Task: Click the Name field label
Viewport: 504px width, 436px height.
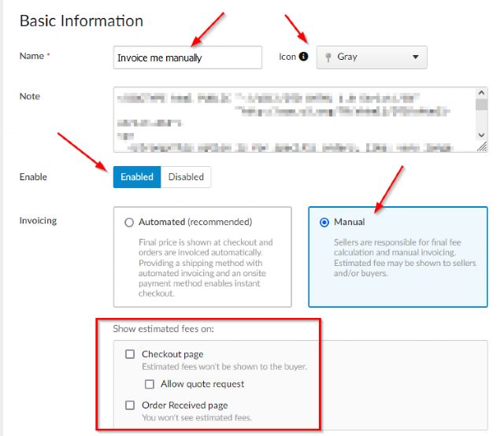Action: (32, 57)
